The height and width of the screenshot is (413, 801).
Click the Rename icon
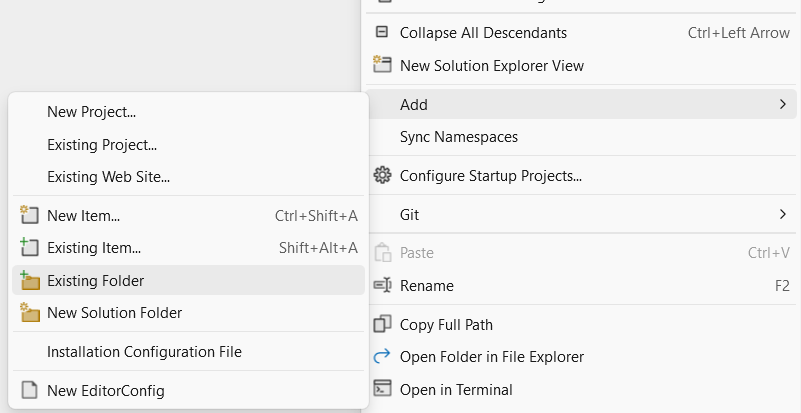(381, 285)
